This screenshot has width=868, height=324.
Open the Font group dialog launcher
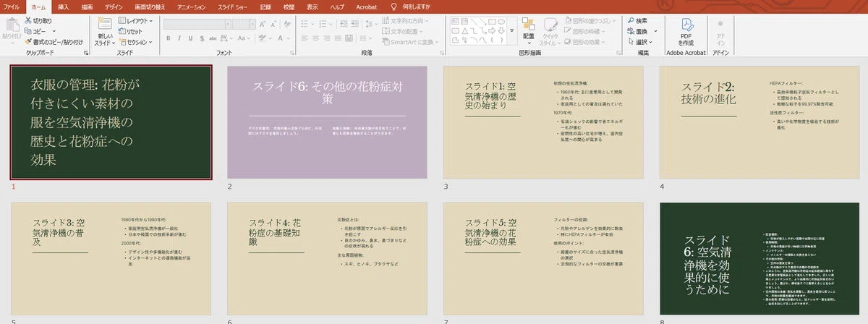click(292, 54)
